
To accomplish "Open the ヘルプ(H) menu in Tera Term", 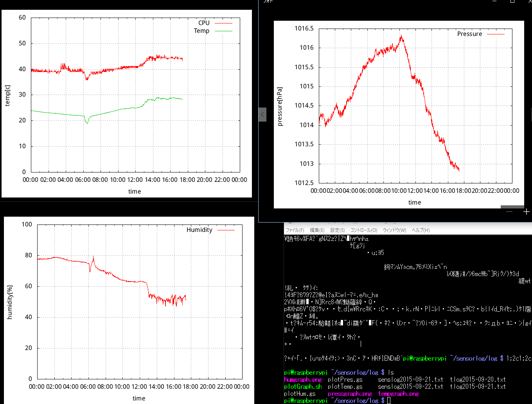I will (420, 230).
